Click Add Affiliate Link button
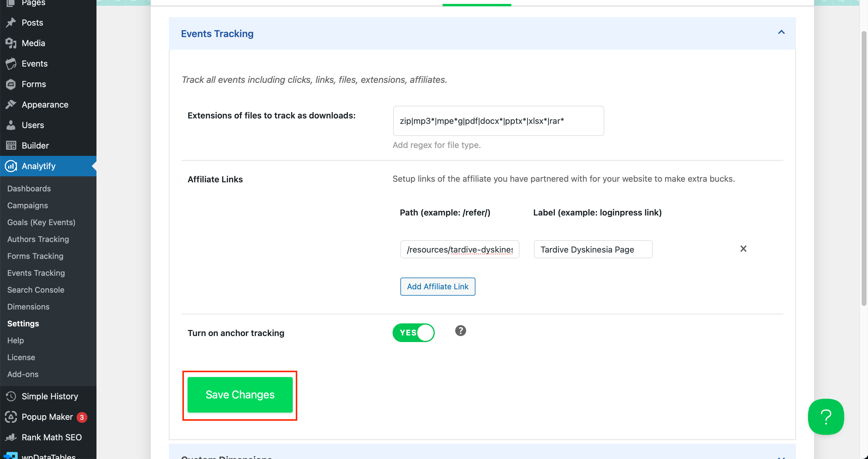The height and width of the screenshot is (459, 868). tap(437, 287)
